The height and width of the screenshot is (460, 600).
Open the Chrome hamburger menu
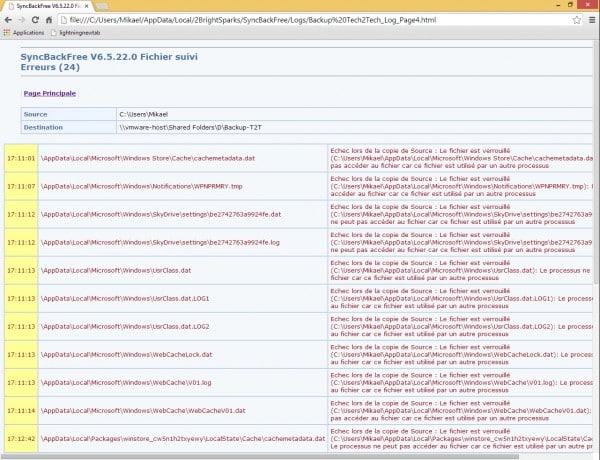coord(590,19)
